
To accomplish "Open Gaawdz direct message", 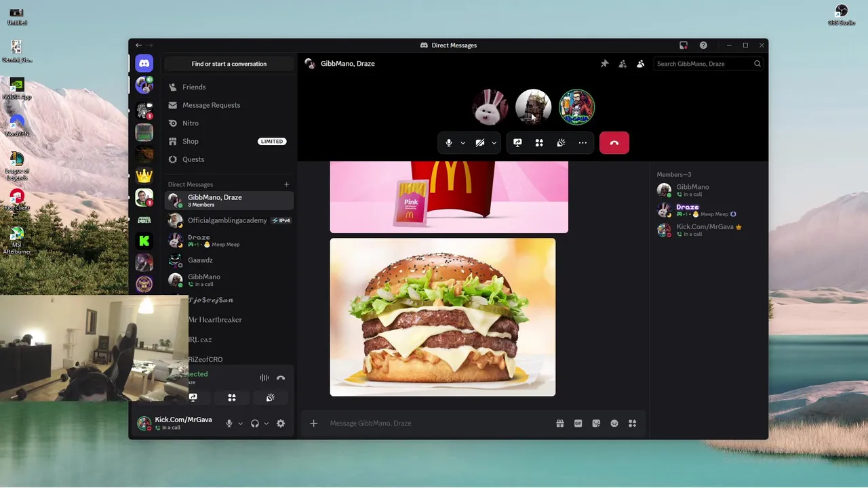I will (x=229, y=260).
